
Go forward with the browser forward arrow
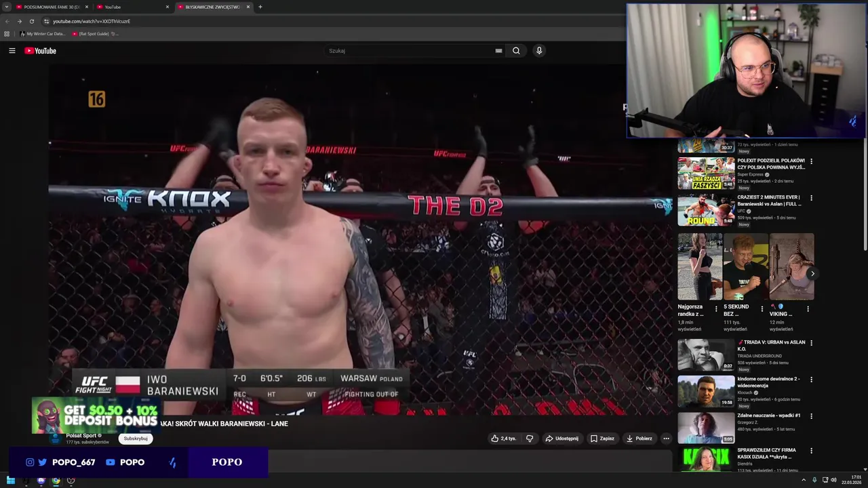point(19,21)
